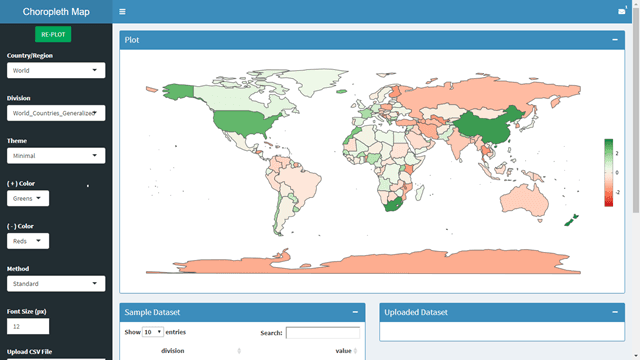
Task: Click the 'value' column header text
Action: tap(343, 351)
